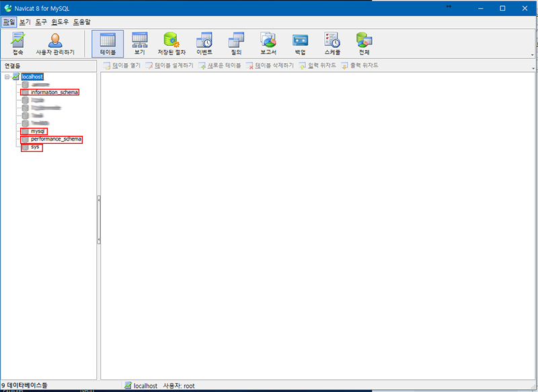Open the 전체 section icon

(364, 43)
